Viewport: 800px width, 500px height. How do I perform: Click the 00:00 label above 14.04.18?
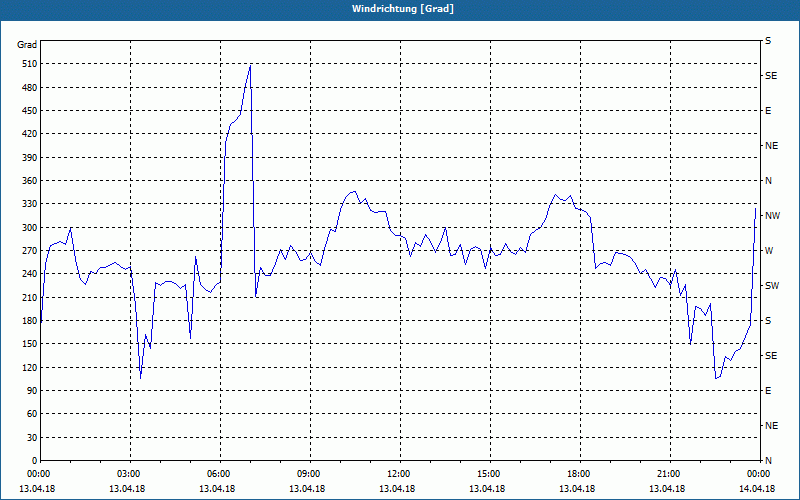pyautogui.click(x=759, y=474)
